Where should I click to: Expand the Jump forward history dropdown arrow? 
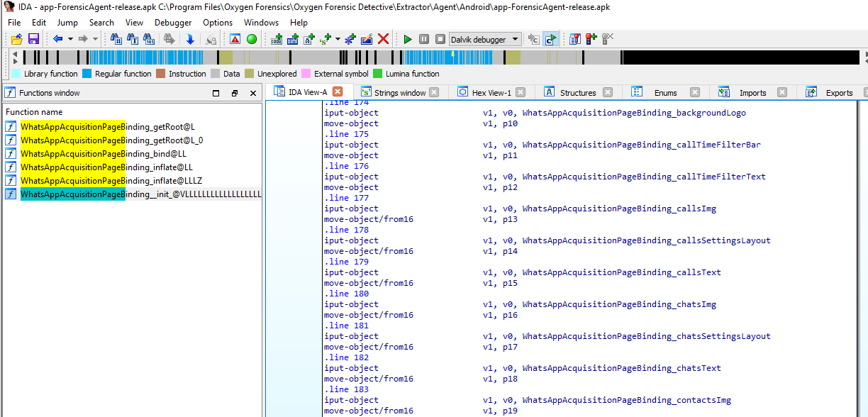[95, 39]
